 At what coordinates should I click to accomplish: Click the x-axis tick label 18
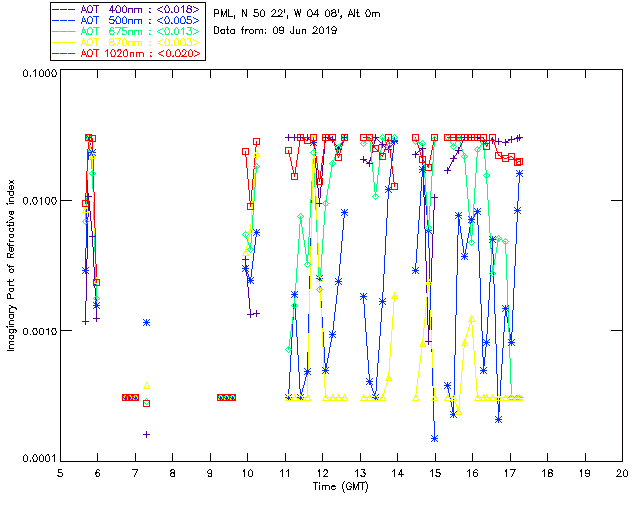click(547, 473)
